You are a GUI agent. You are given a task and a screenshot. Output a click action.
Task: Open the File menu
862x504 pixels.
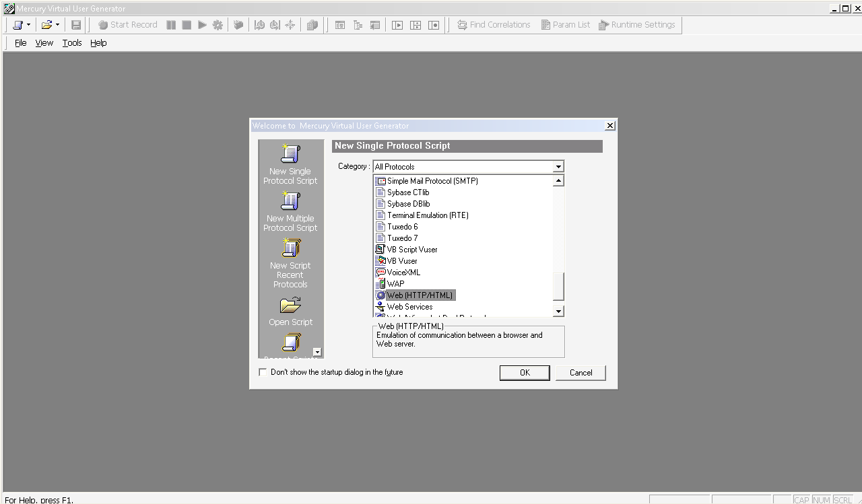tap(21, 43)
